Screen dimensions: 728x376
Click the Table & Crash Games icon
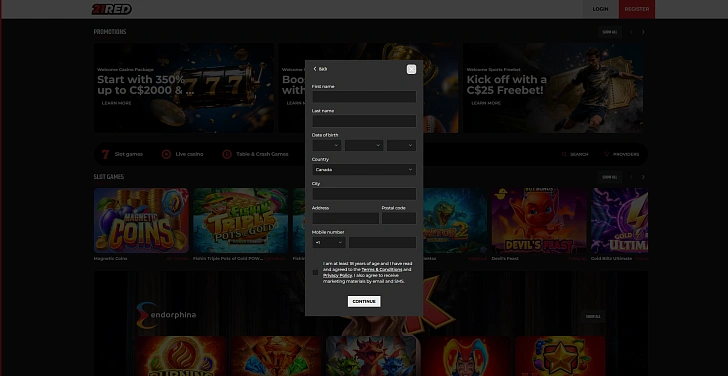pos(227,154)
